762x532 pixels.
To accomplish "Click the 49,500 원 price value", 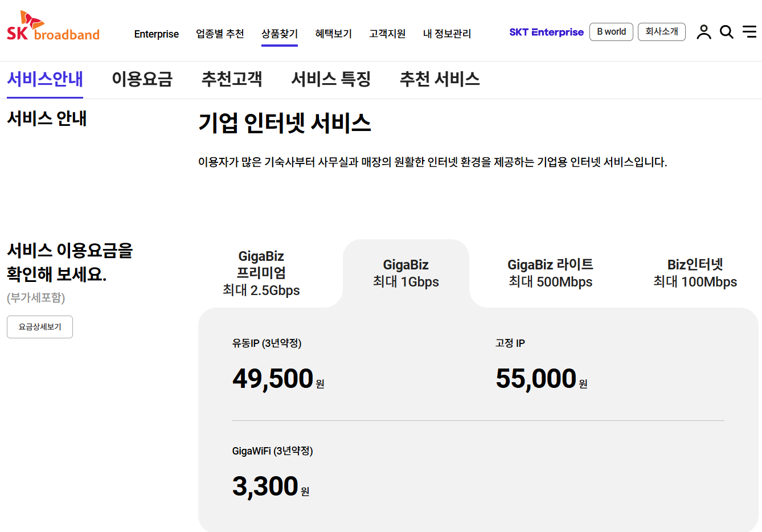I will point(278,379).
